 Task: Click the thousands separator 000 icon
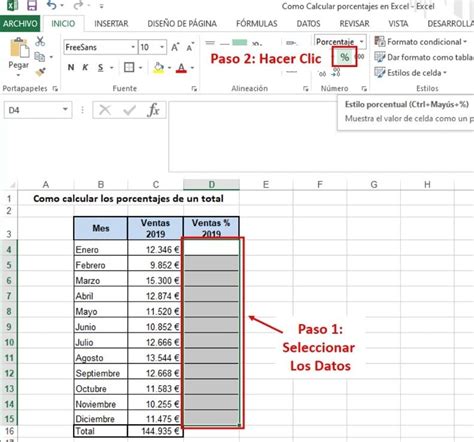pyautogui.click(x=360, y=57)
